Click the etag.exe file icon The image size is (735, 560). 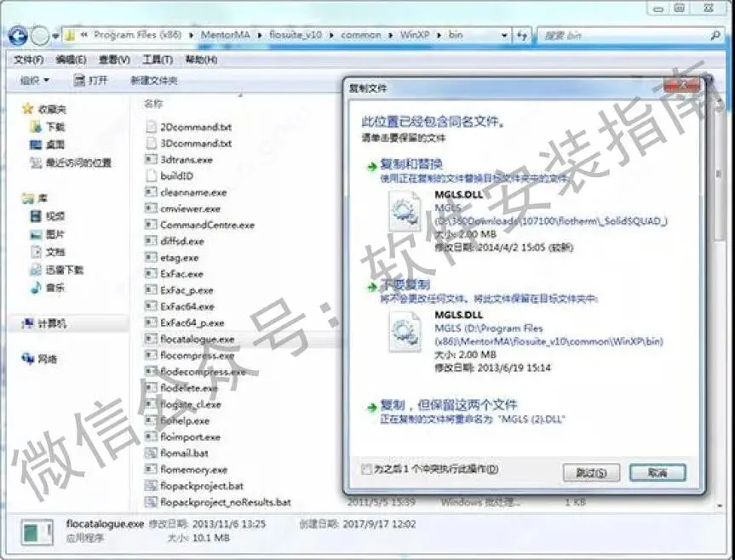coord(151,258)
